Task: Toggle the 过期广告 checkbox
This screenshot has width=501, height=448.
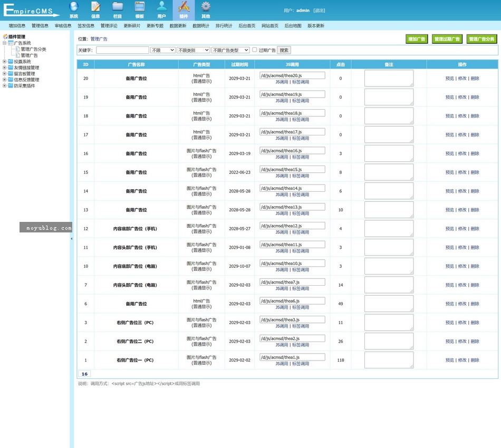Action: pos(255,50)
